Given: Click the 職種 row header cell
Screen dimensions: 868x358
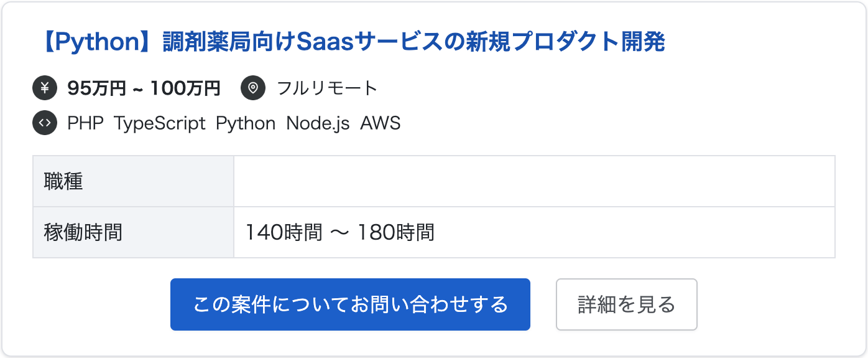Looking at the screenshot, I should pyautogui.click(x=133, y=181).
